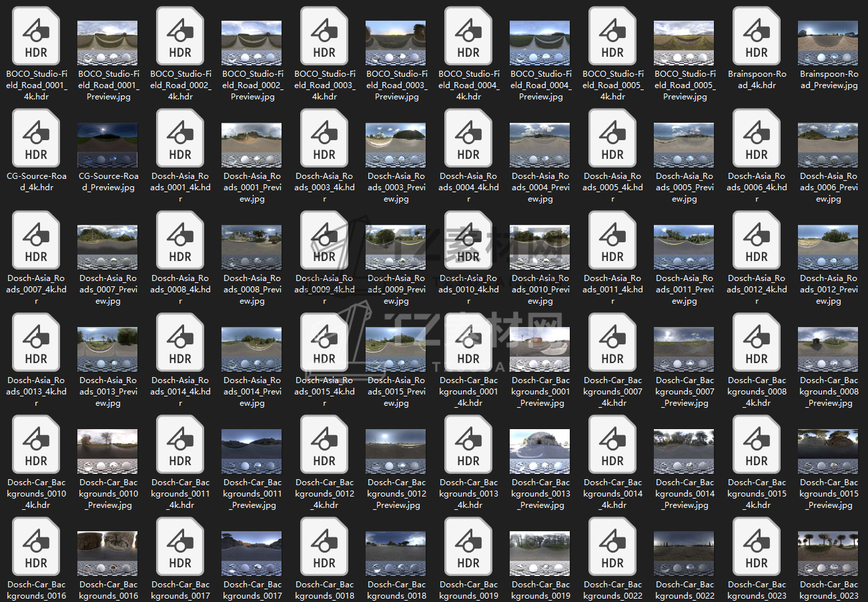Choose the CG-Source-Road_4k.hdr HDR icon
868x602 pixels.
36,139
